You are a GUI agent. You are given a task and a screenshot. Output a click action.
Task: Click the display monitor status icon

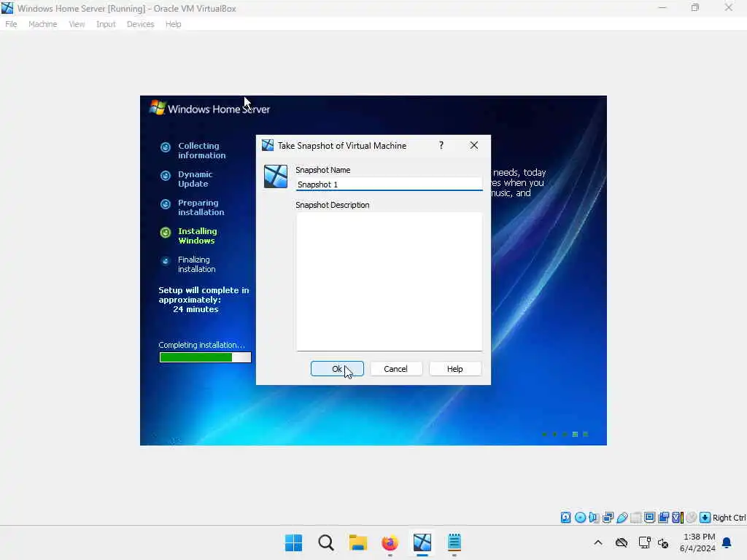tap(649, 518)
